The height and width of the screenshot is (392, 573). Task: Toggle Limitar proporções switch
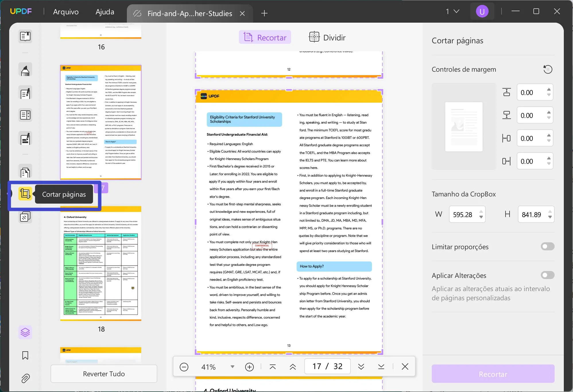click(x=547, y=246)
